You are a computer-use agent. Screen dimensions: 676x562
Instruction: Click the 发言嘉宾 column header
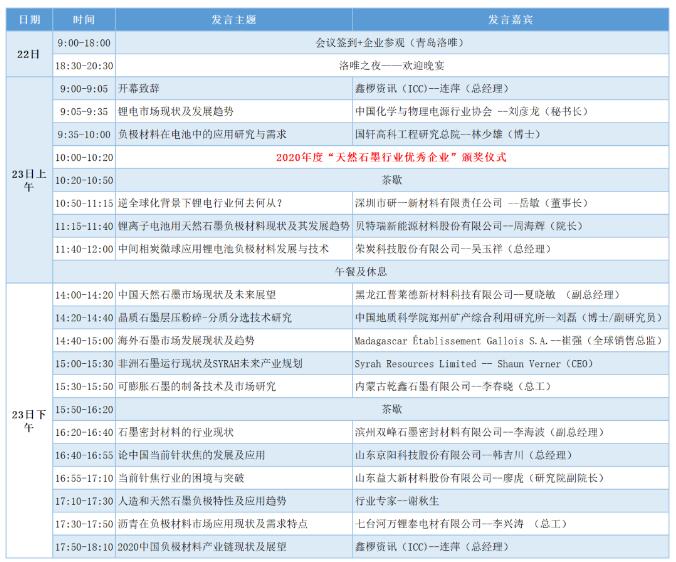point(510,19)
